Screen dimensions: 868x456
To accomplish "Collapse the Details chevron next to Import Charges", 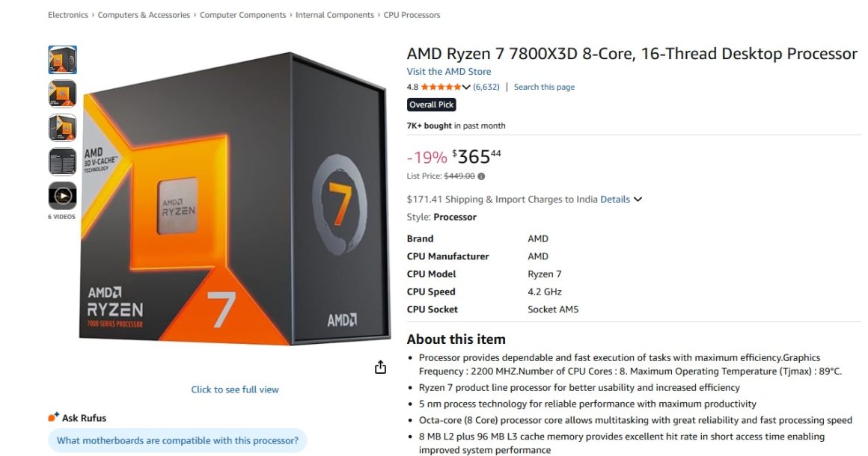I will point(637,199).
